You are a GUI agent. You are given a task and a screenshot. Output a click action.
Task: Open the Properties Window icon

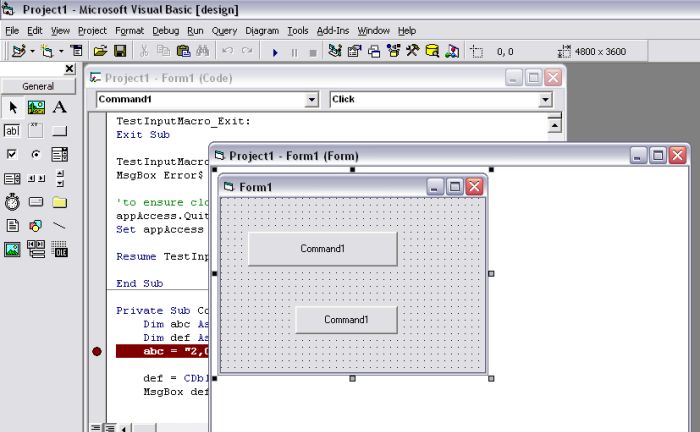[x=354, y=51]
